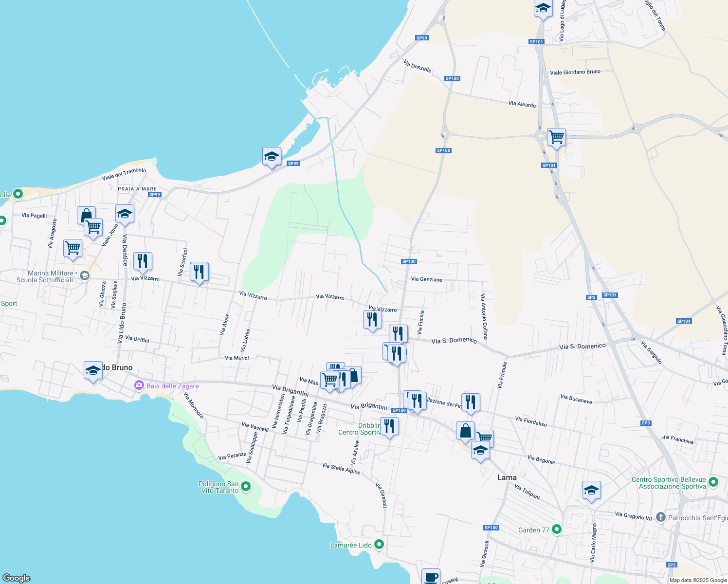
Task: Select the shopping cart marker at the SP101 interchange
Action: (556, 138)
